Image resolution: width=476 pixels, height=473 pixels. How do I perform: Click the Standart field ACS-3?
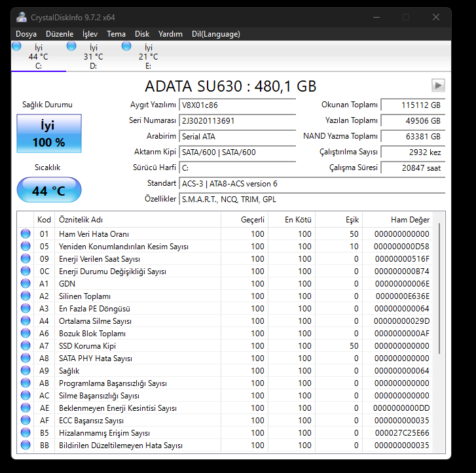coord(312,184)
